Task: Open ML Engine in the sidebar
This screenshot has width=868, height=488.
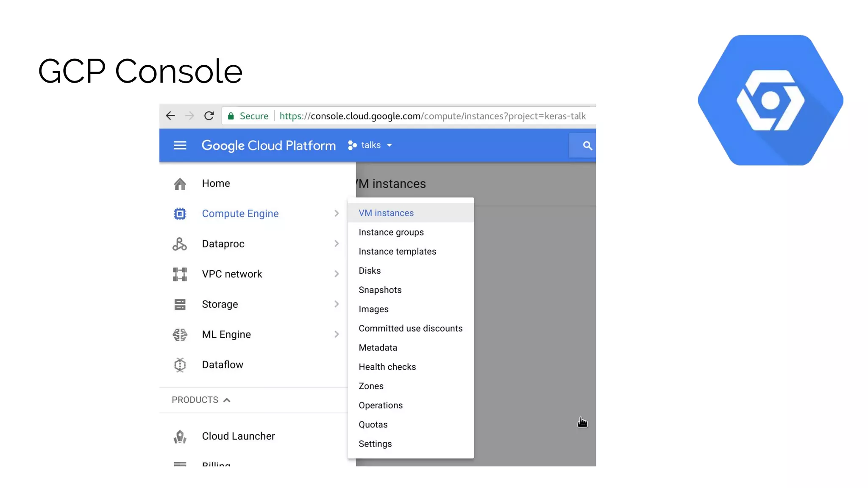Action: (226, 335)
